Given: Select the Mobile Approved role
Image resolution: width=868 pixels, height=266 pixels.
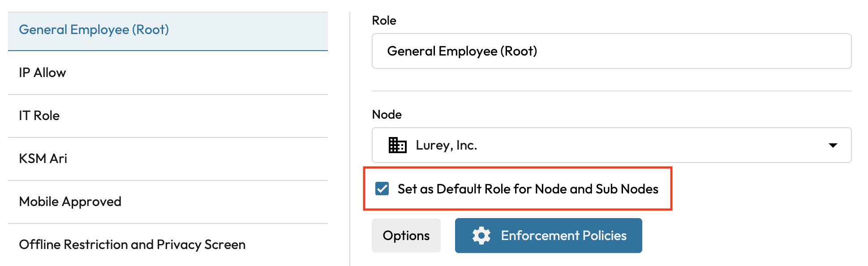Looking at the screenshot, I should (70, 202).
